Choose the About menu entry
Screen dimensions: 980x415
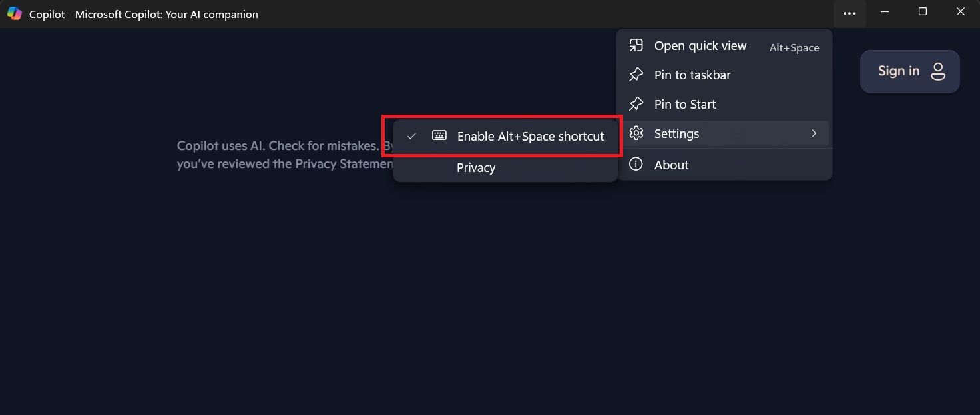coord(671,165)
